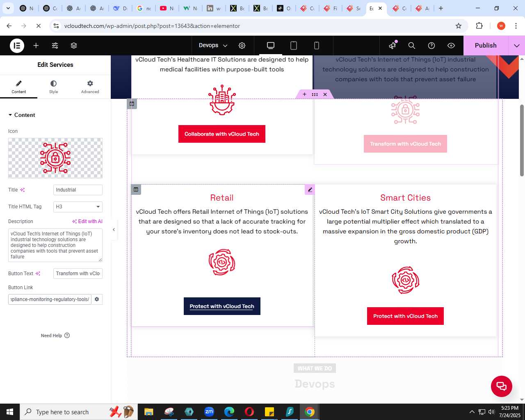The height and width of the screenshot is (420, 525).
Task: Switch to the Style tab
Action: pyautogui.click(x=53, y=87)
